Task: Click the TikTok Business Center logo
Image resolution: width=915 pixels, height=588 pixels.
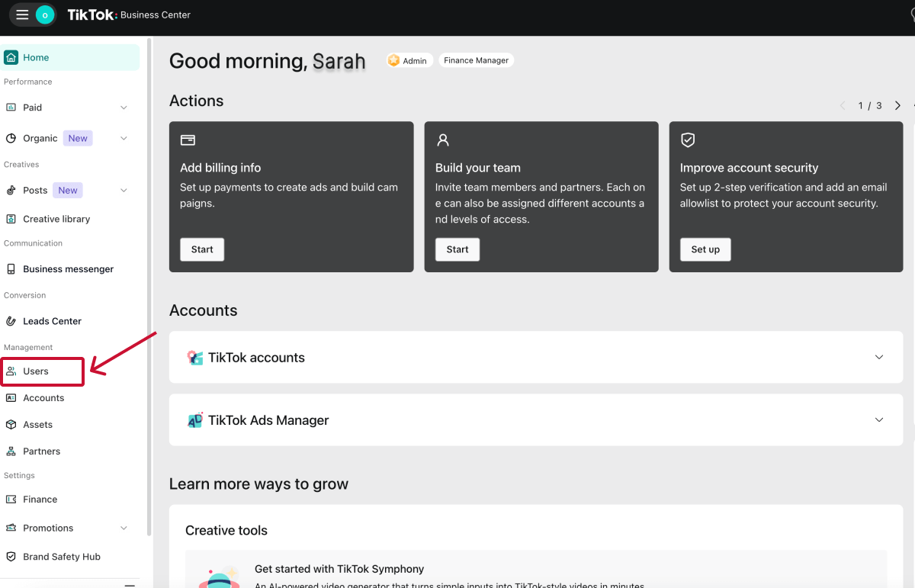Action: click(129, 14)
